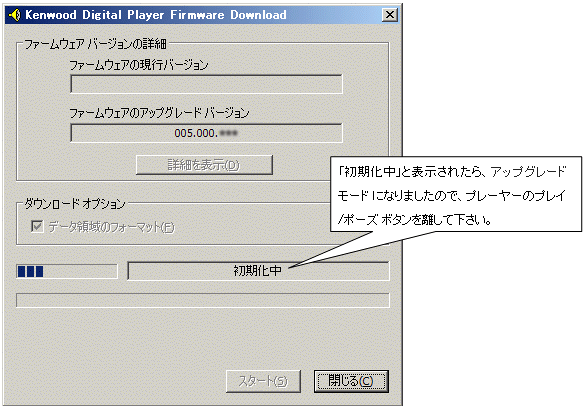Click the 初期化中 status field
The image size is (585, 409).
click(258, 271)
